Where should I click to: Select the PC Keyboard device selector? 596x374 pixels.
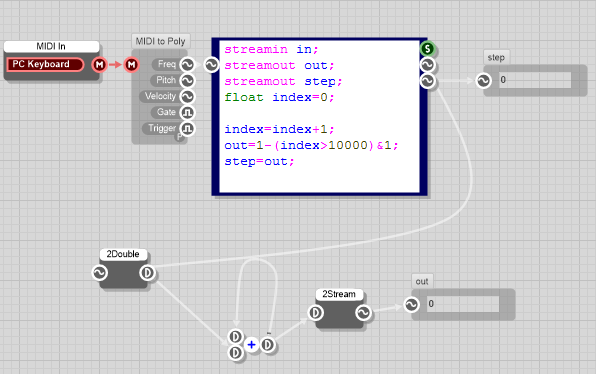(45, 64)
